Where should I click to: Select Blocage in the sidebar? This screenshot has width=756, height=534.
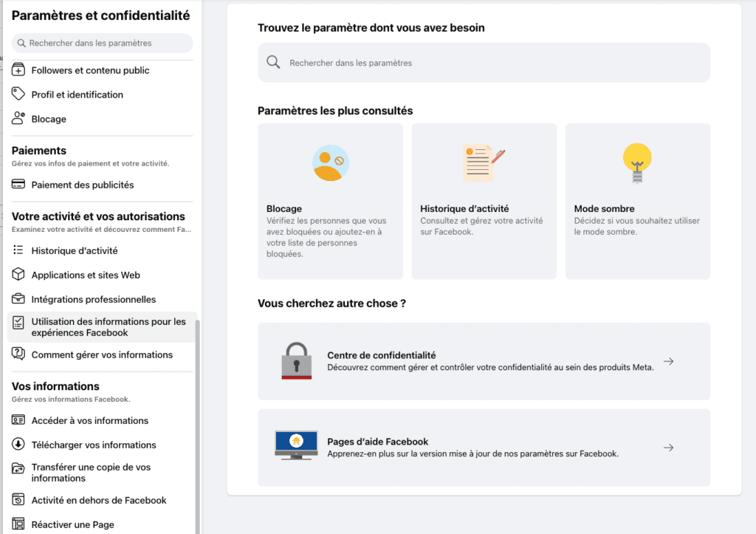(102, 119)
